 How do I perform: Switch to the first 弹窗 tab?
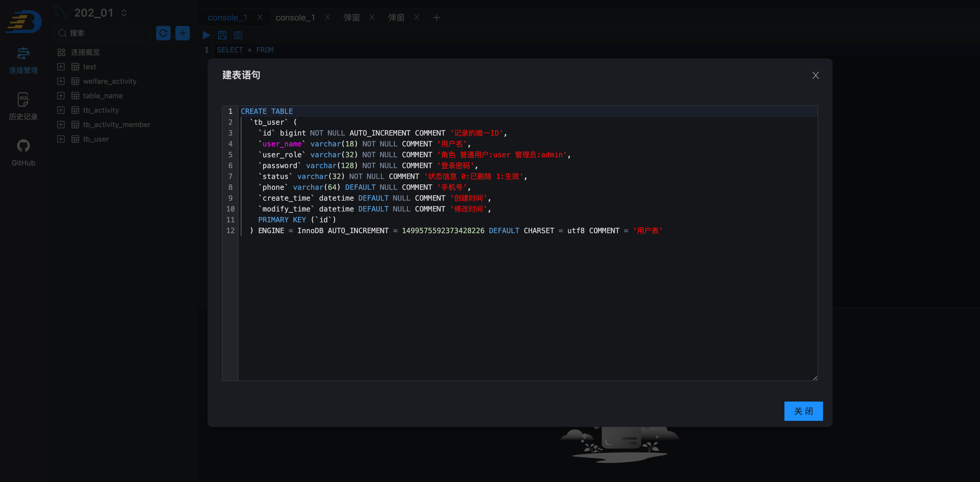click(351, 17)
